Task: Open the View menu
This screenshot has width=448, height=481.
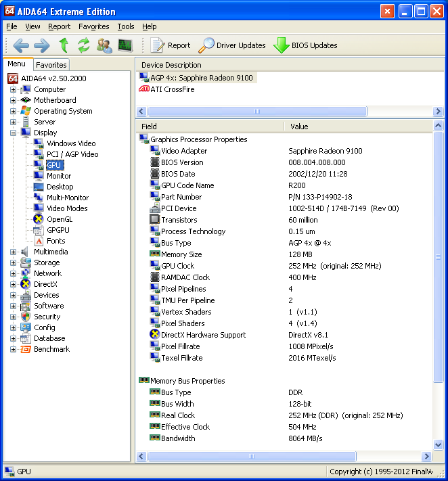Action: (x=32, y=26)
